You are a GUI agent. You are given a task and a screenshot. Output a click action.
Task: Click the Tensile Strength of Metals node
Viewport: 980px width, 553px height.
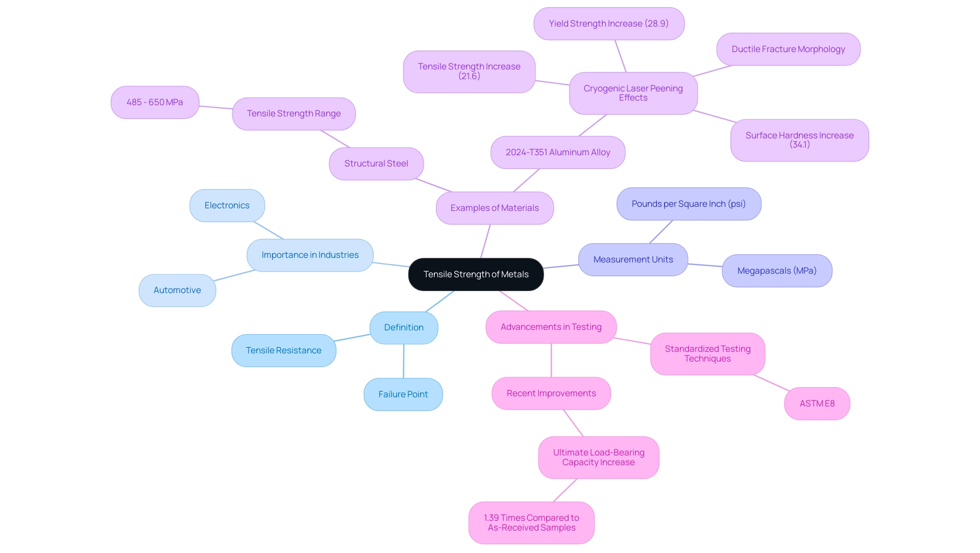475,274
